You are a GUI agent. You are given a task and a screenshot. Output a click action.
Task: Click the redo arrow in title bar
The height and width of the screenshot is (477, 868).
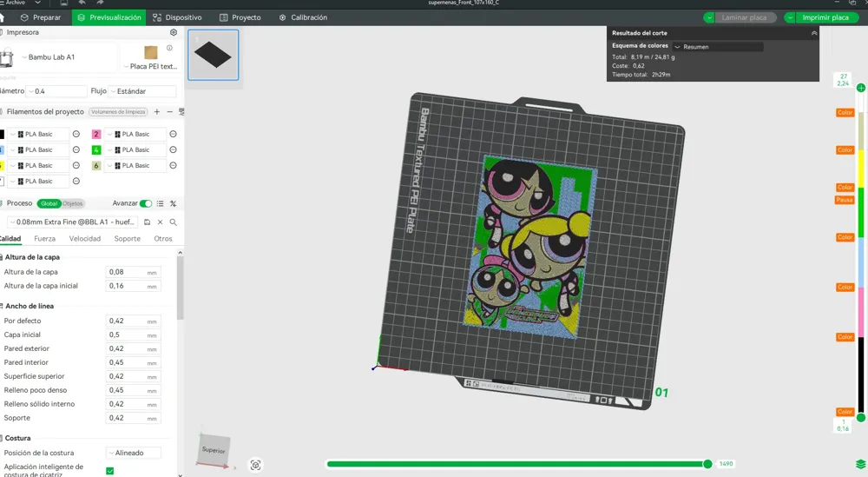(x=100, y=3)
